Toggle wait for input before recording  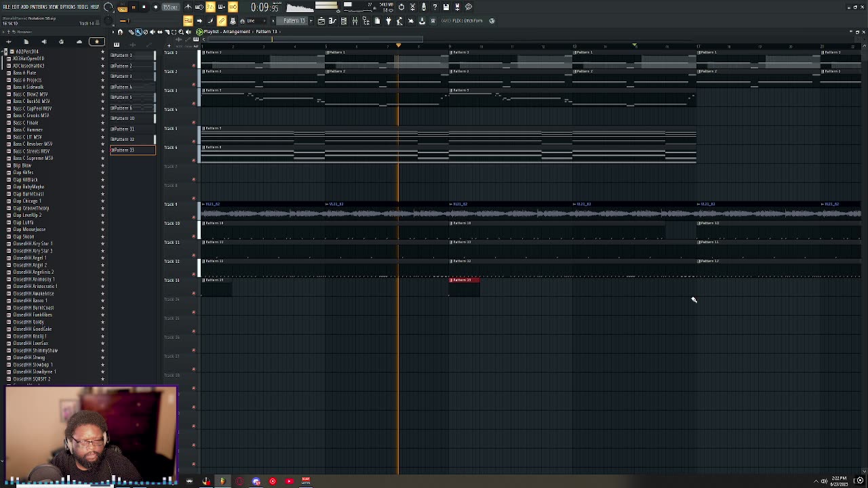tap(199, 7)
